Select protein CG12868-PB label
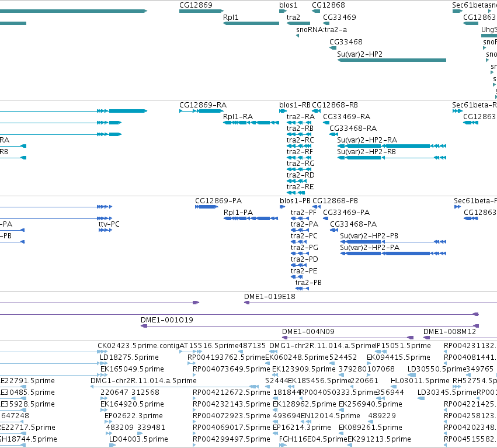This screenshot has width=497, height=448. 335,201
